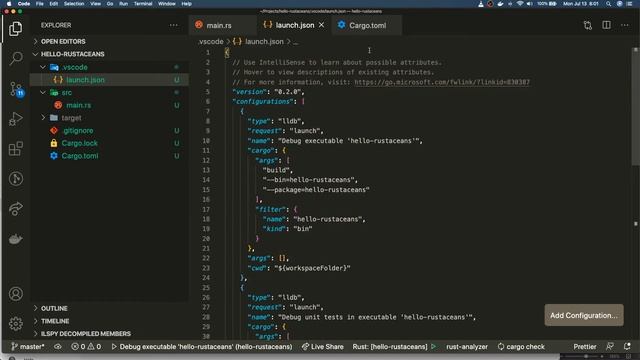Click the launch.json breadcrumb segment
640x360 pixels.
pos(258,42)
